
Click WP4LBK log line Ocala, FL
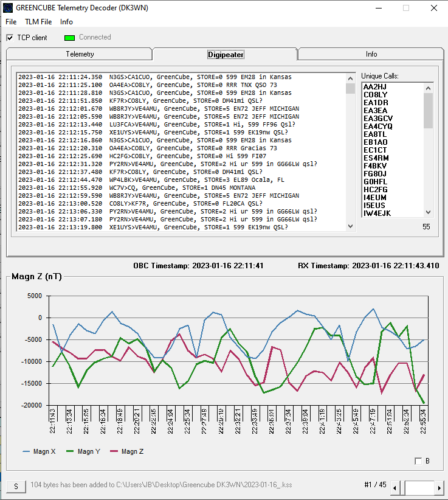151,180
